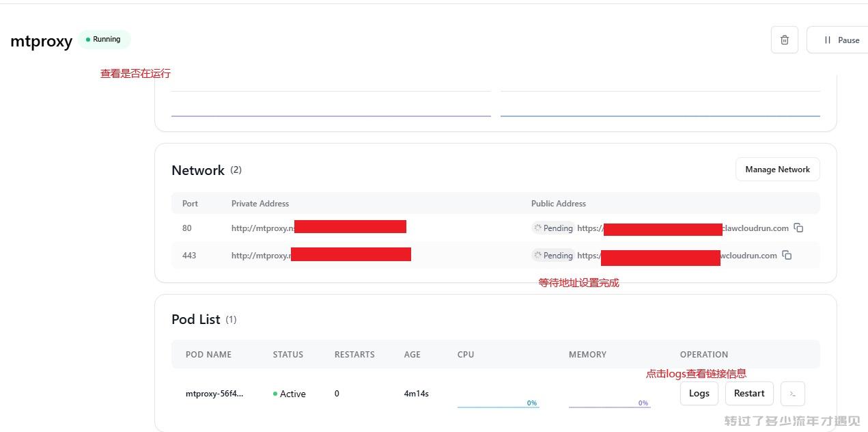Open Logs for the mtproxy pod
This screenshot has height=432, width=868.
(699, 393)
